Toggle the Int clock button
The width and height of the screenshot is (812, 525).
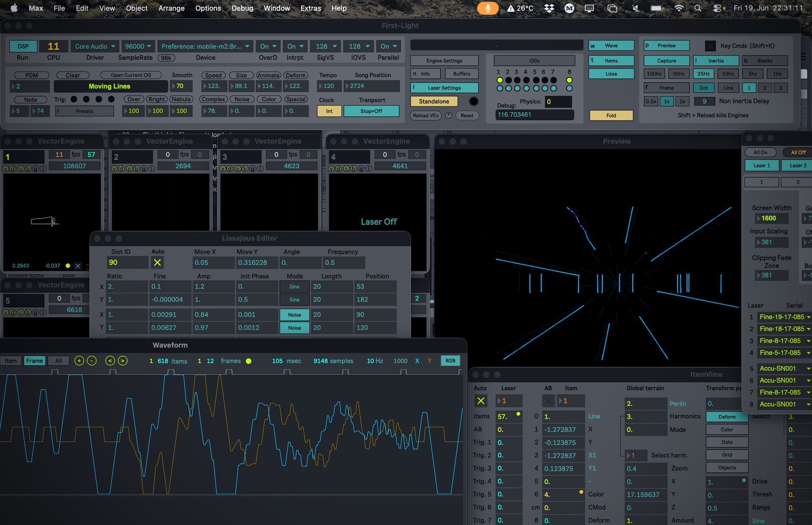click(x=329, y=111)
